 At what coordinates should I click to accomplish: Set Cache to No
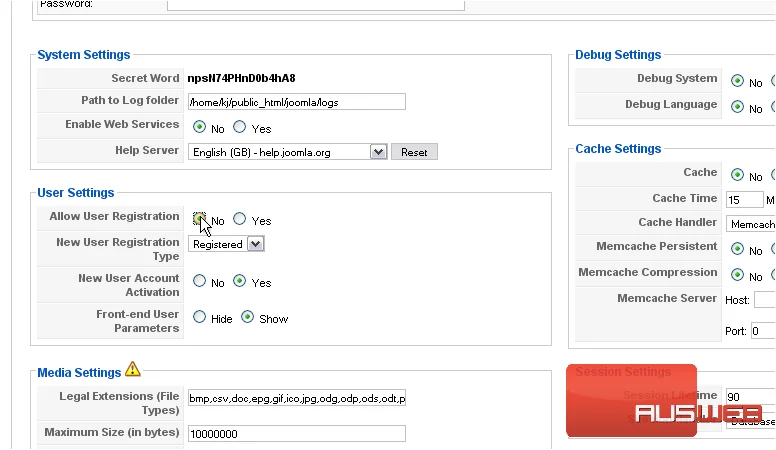pyautogui.click(x=737, y=174)
